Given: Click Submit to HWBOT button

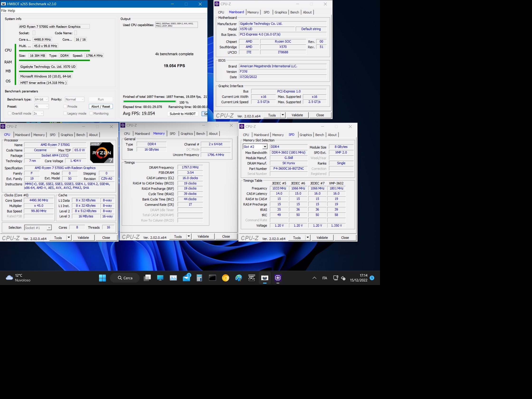Looking at the screenshot, I should (x=183, y=114).
